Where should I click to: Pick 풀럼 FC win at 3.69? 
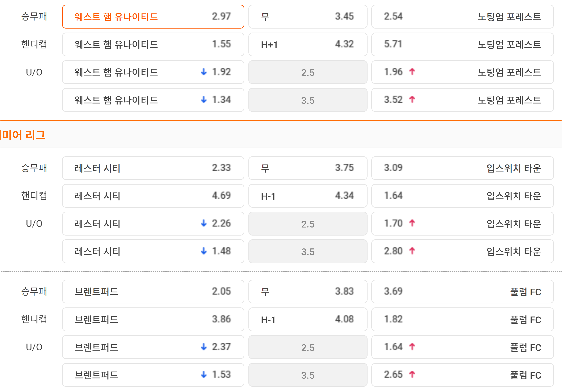click(462, 292)
